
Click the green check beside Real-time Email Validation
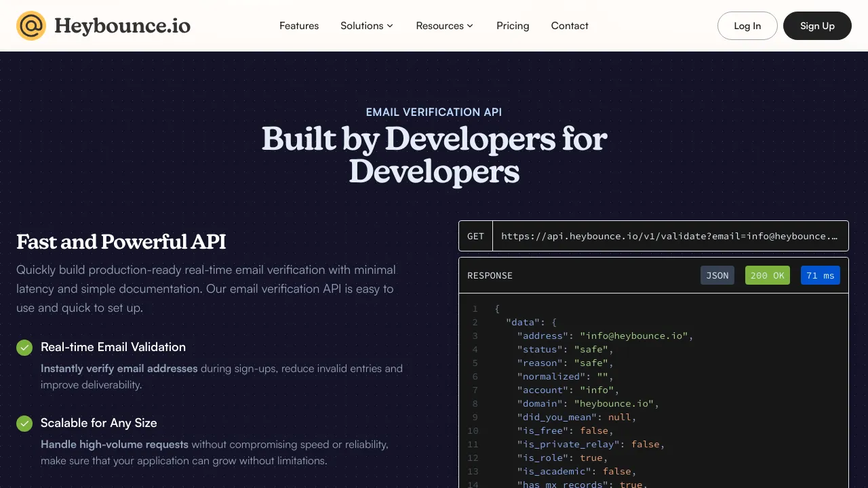(24, 348)
